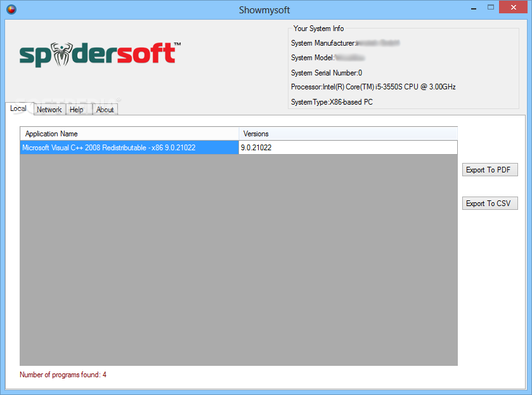The image size is (532, 395).
Task: Open the Network tab
Action: point(49,110)
